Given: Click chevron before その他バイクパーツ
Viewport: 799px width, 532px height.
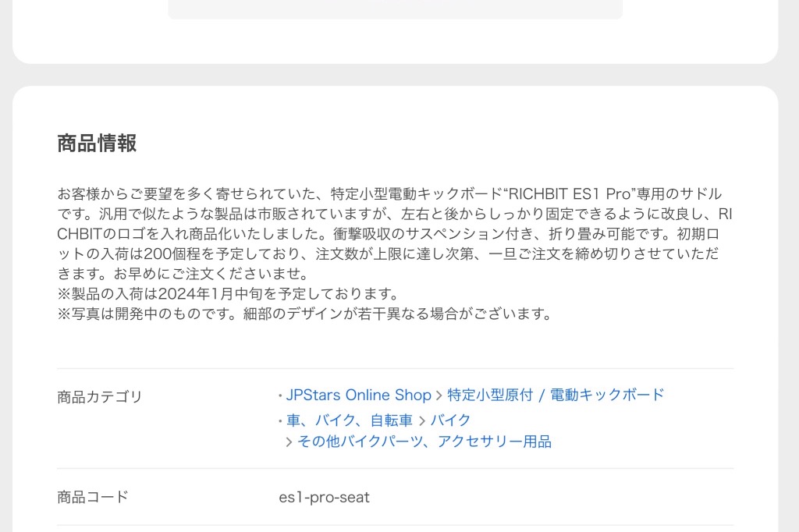Looking at the screenshot, I should coord(289,442).
